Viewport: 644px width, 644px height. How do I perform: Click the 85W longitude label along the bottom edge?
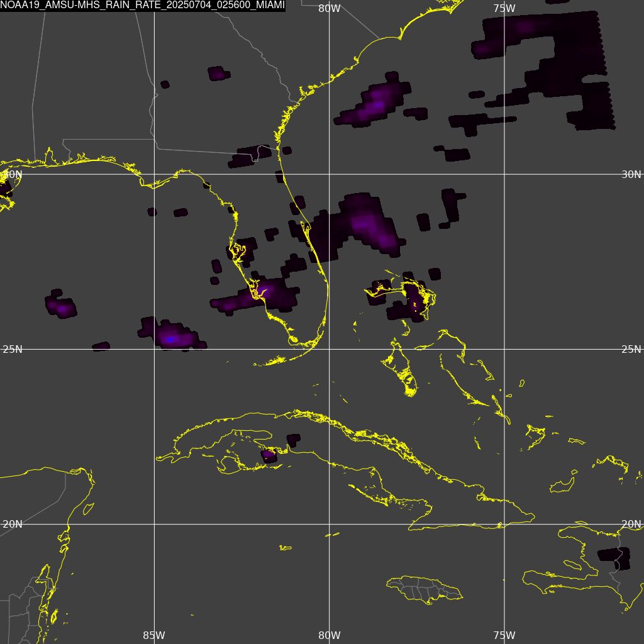(x=154, y=635)
